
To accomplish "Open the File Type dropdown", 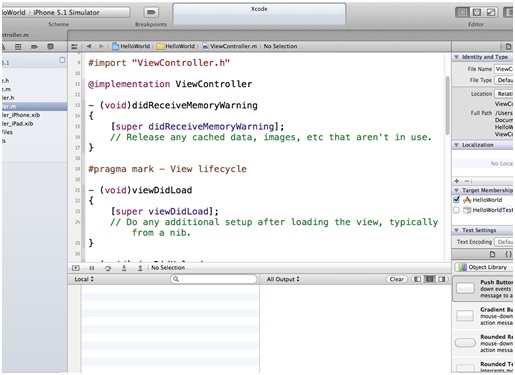I will pos(504,80).
